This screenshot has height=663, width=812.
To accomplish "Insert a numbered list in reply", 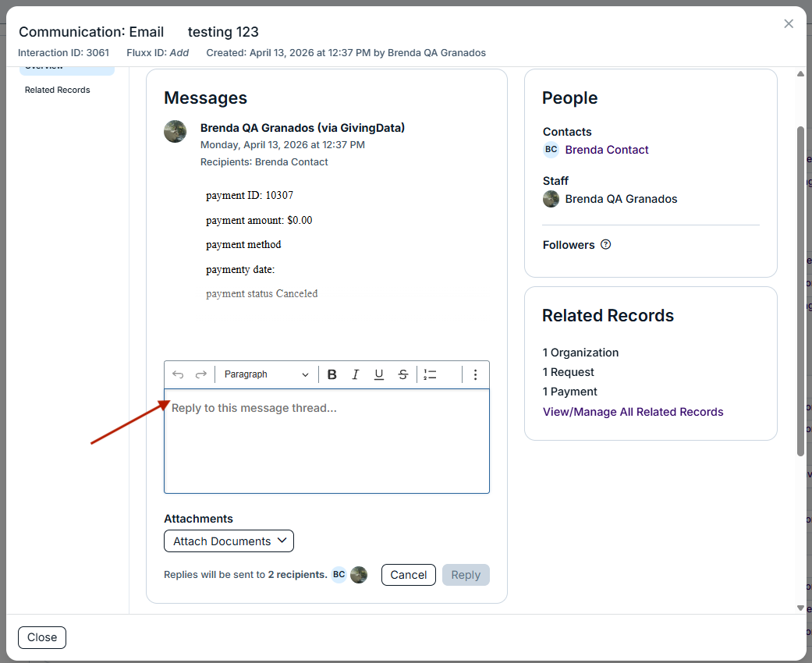I will coord(430,374).
